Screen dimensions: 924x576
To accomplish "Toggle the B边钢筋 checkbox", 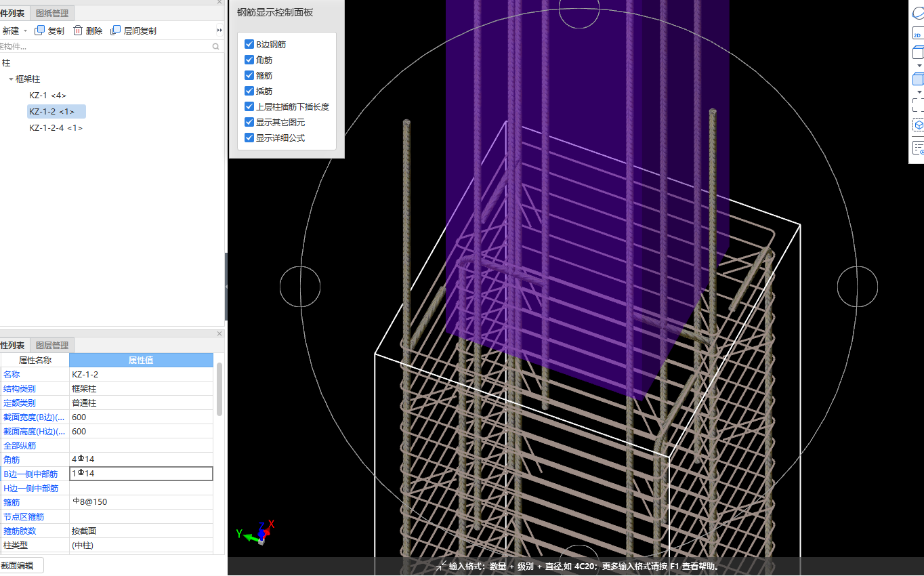I will (249, 44).
